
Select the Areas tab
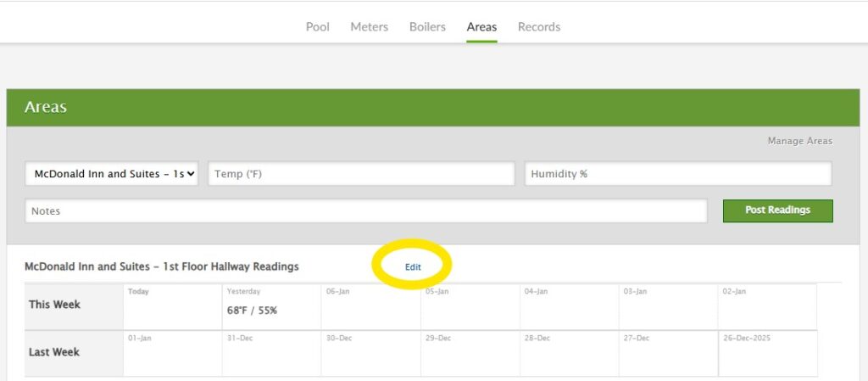[x=481, y=27]
